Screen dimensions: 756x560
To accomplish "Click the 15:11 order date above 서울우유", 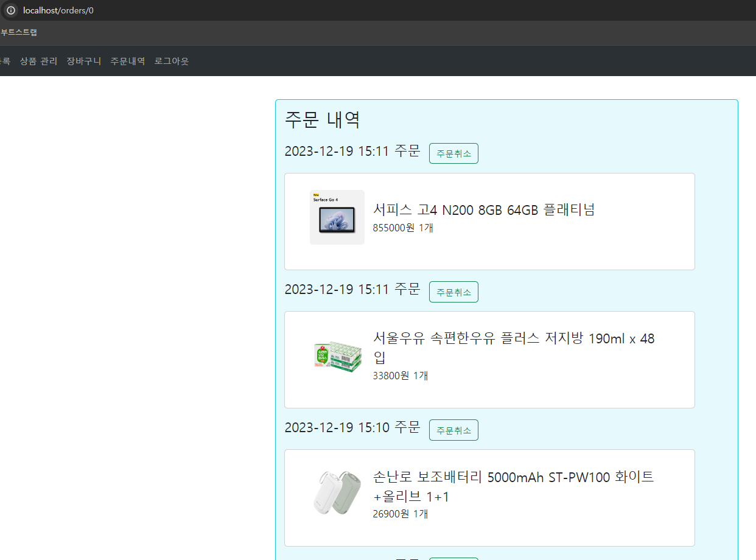I will [x=352, y=289].
